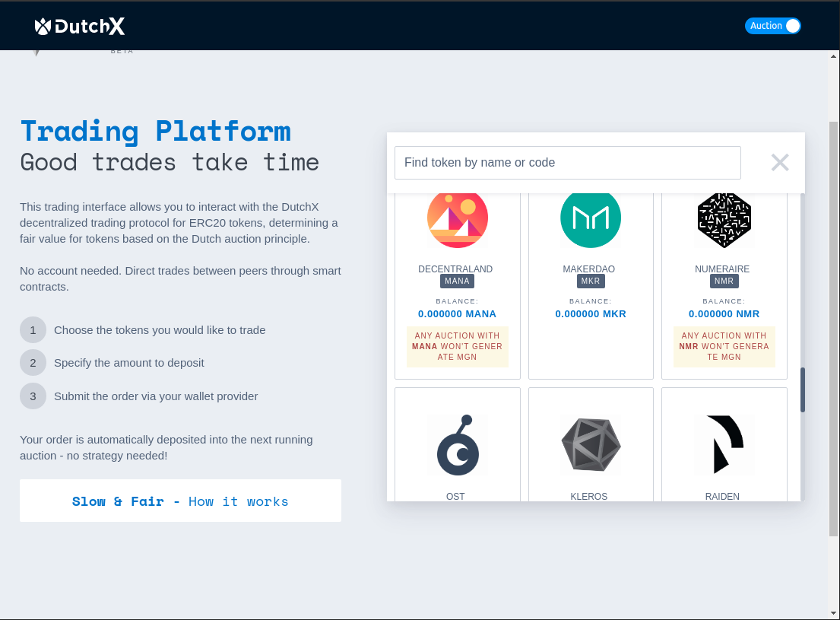Click the OST name label
The image size is (840, 620).
(x=455, y=497)
